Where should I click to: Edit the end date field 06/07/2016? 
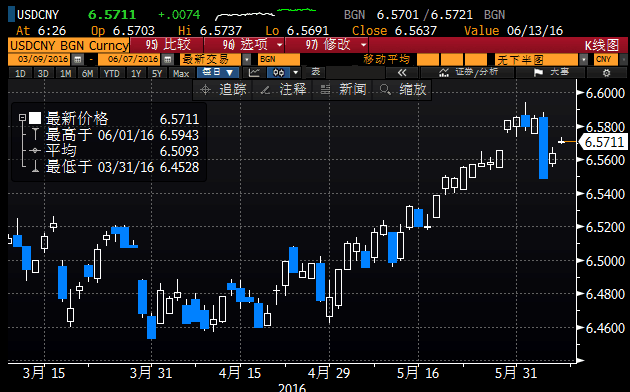(x=130, y=60)
